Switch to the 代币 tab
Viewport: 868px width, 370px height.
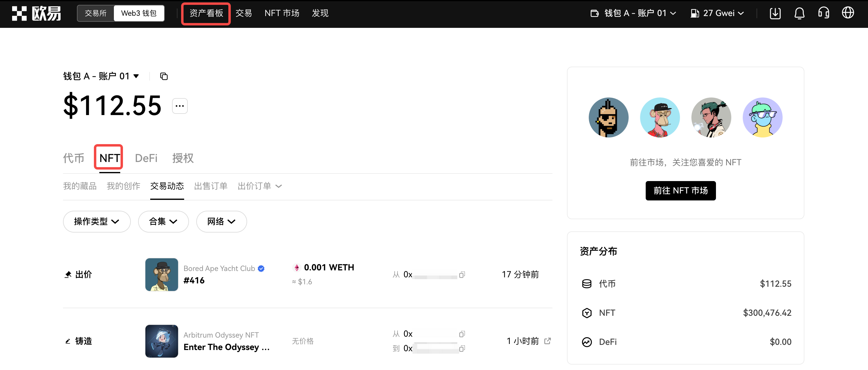tap(74, 158)
